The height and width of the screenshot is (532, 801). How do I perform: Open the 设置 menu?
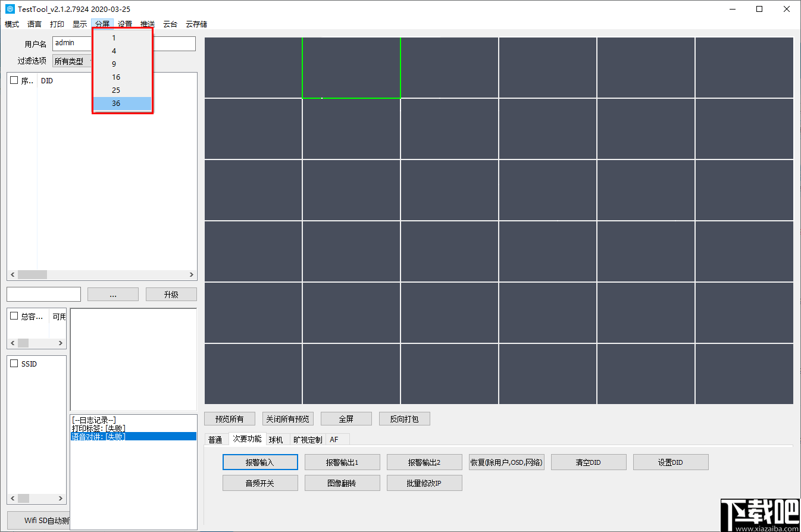125,24
